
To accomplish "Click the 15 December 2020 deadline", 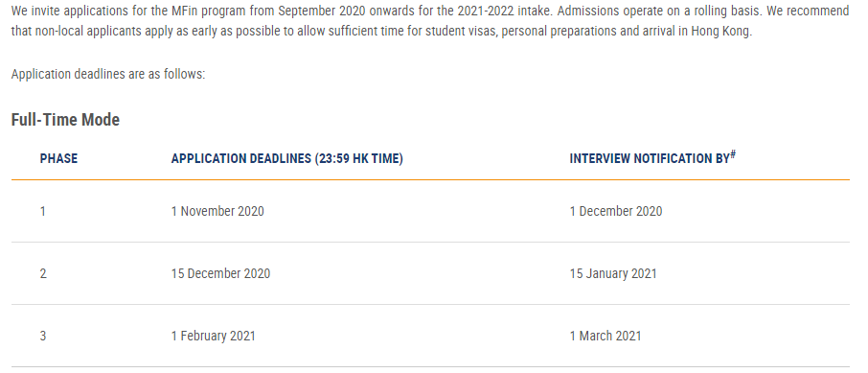I will coord(221,274).
